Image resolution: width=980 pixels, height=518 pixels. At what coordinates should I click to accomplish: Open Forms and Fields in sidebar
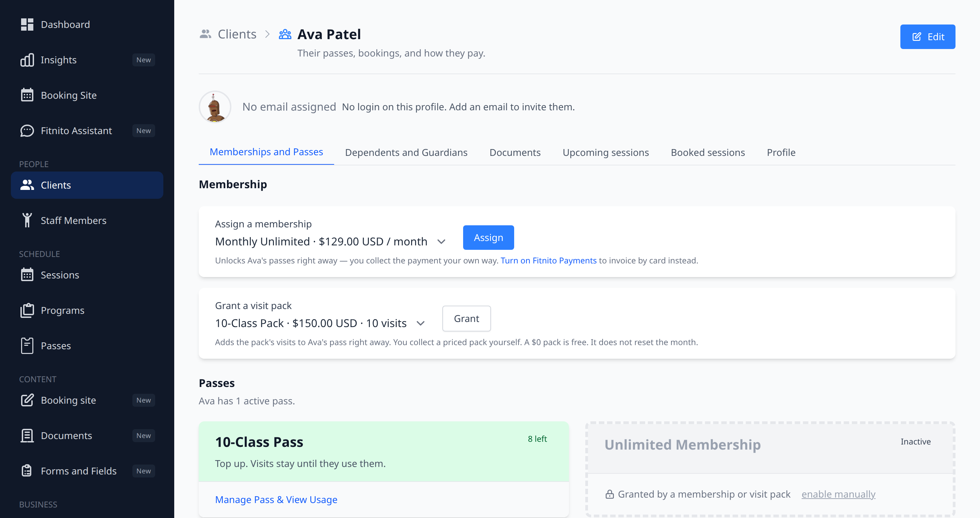pos(87,471)
